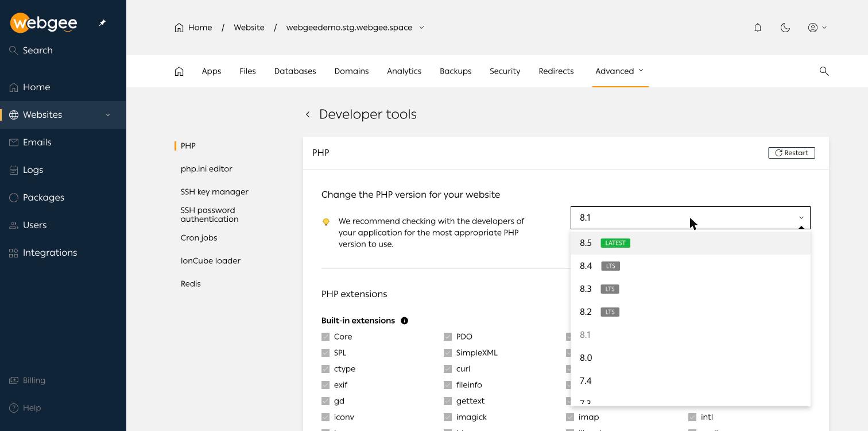Viewport: 868px width, 431px height.
Task: Open php.ini editor section
Action: point(207,169)
